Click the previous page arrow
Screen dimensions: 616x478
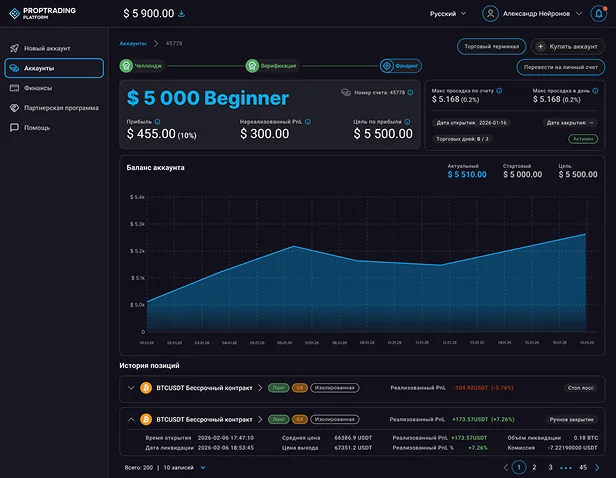pos(506,467)
